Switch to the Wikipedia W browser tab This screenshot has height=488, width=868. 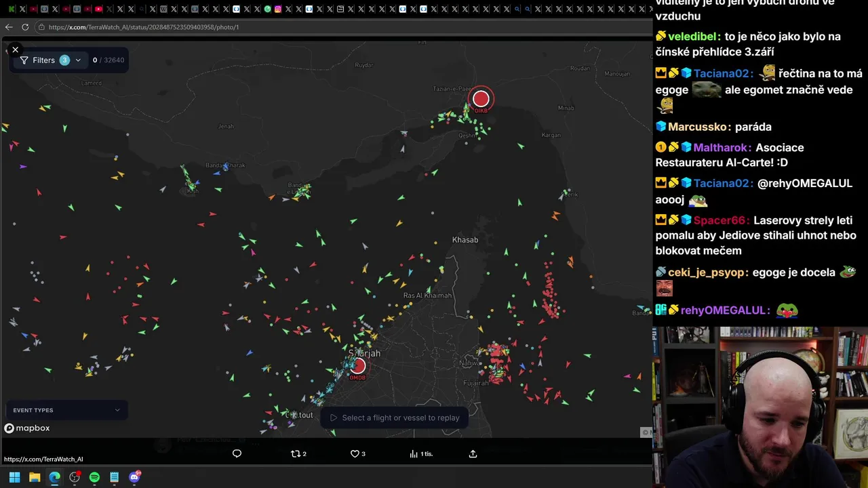coord(163,9)
